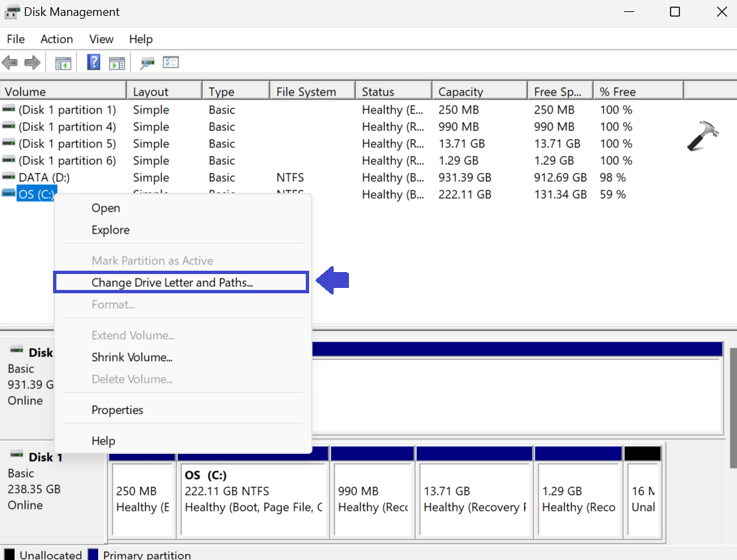Screen dimensions: 737x560
Task: Sort by the Capacity column header
Action: click(460, 92)
